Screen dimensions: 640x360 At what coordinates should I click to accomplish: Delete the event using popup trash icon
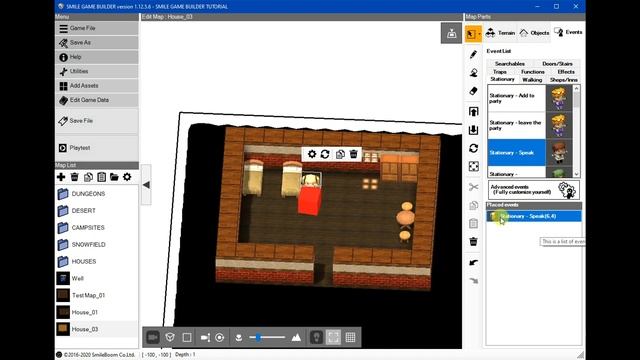click(353, 154)
